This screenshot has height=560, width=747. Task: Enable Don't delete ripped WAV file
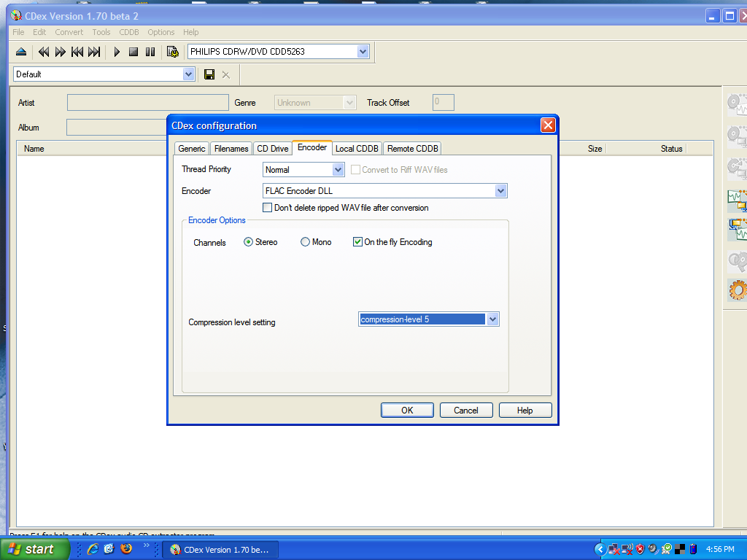tap(268, 208)
